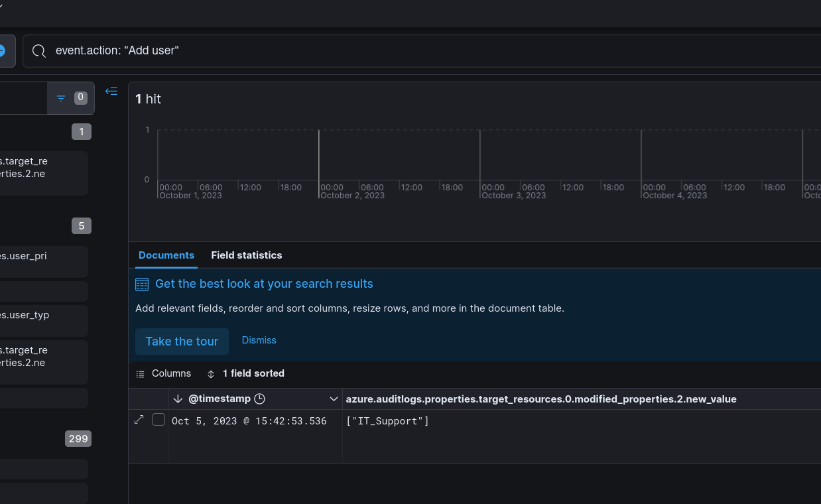Click into the event.action query input
This screenshot has width=821, height=504.
[x=398, y=51]
